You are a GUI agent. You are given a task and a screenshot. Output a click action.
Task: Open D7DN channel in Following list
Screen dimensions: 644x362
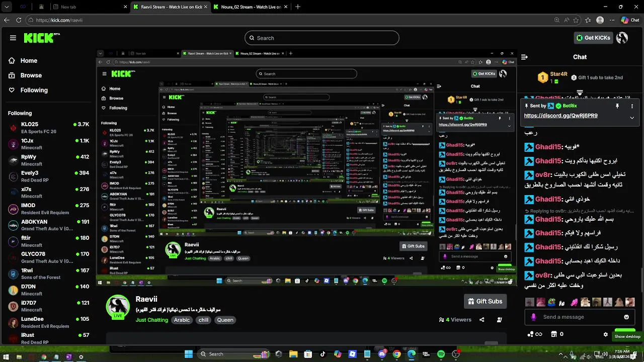coord(49,290)
